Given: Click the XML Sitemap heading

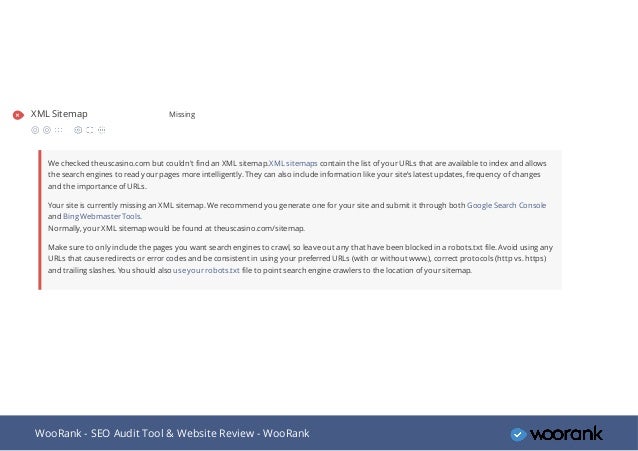Looking at the screenshot, I should coord(59,114).
